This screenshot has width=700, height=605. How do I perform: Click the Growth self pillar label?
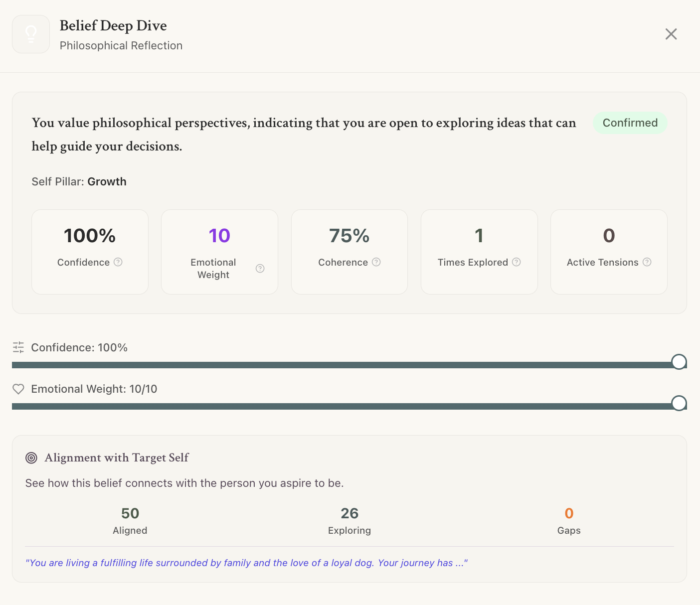(x=107, y=182)
